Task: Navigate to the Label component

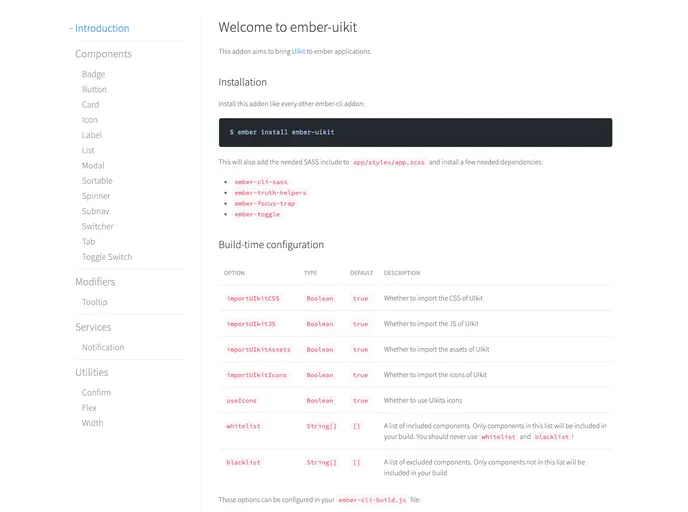Action: point(92,135)
